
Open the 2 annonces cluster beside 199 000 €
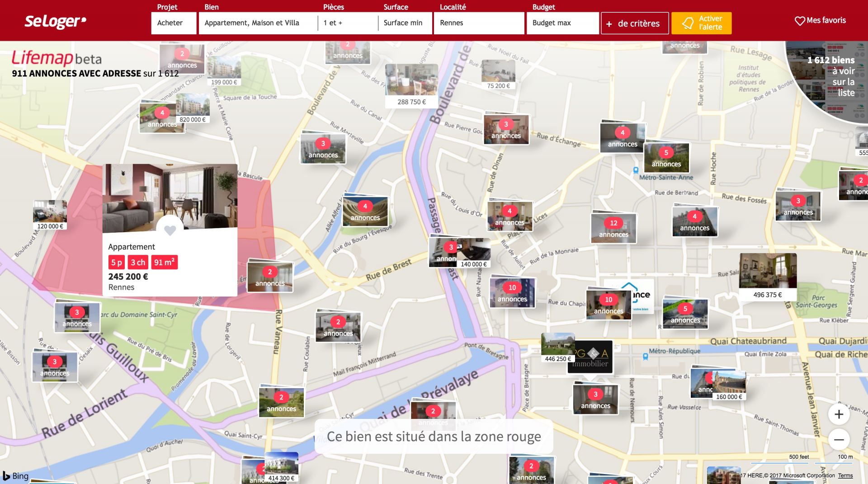(x=182, y=59)
